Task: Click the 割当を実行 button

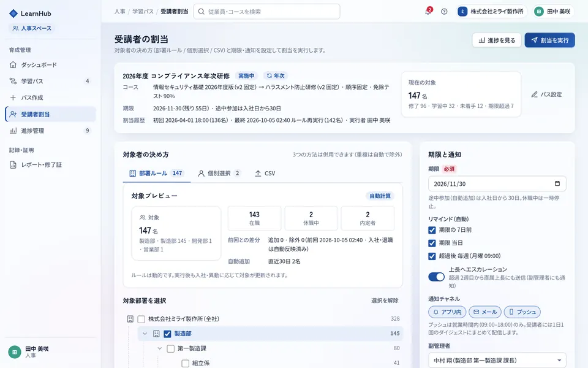Action: pyautogui.click(x=550, y=40)
